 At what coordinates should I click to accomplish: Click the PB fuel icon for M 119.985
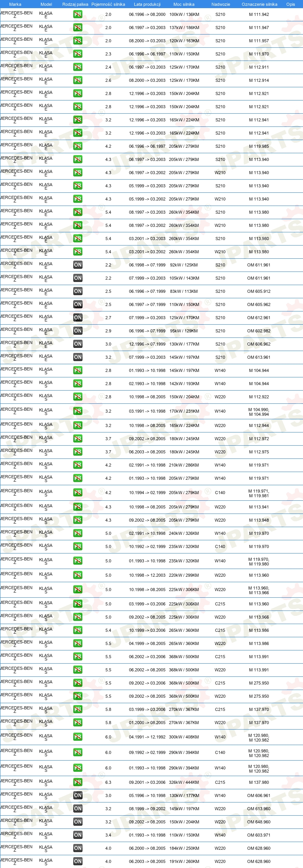[78, 146]
